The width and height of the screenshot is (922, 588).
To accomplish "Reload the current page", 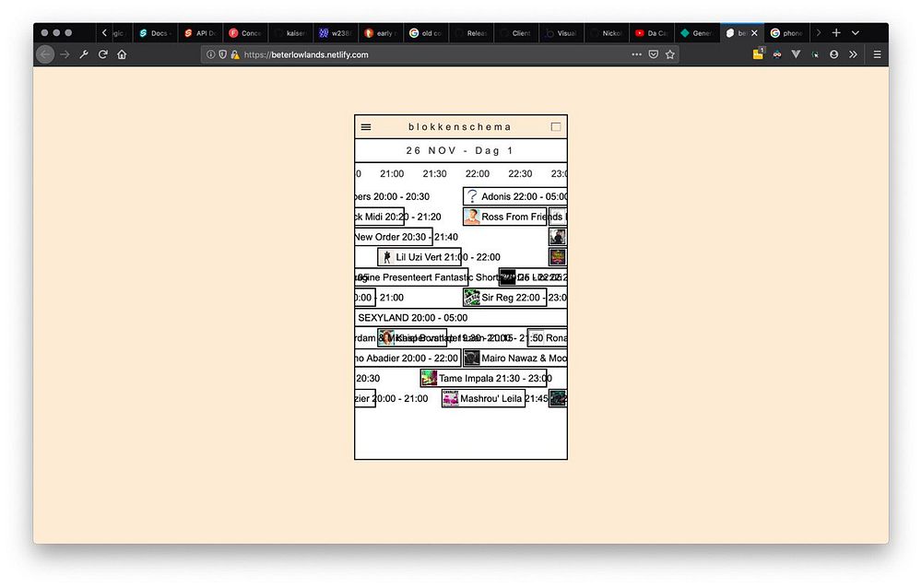I will tap(103, 54).
